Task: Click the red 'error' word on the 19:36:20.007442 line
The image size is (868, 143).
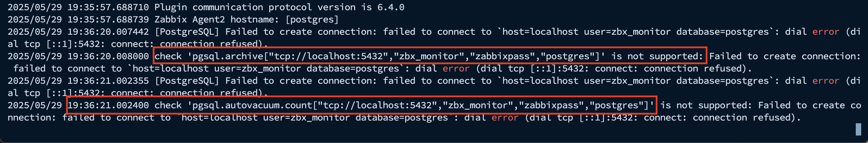Action: (x=826, y=32)
